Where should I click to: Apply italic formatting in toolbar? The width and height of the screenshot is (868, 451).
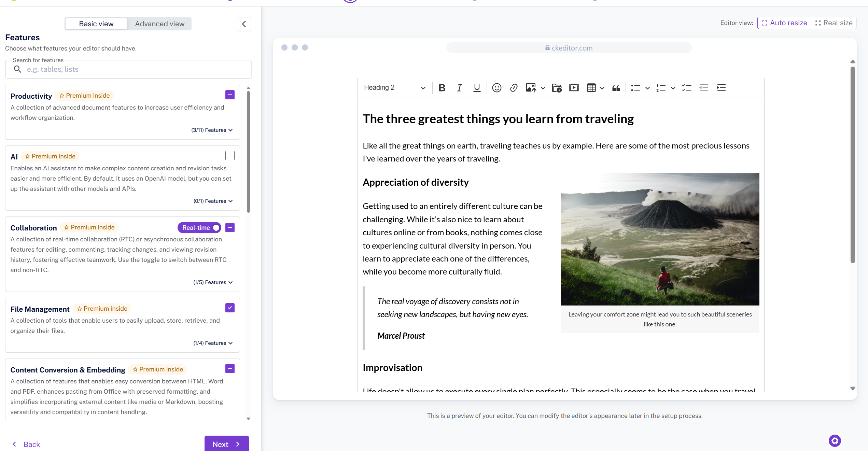pyautogui.click(x=459, y=88)
